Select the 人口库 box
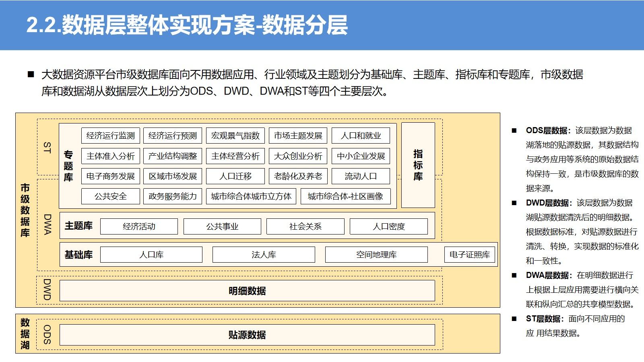 (x=151, y=255)
